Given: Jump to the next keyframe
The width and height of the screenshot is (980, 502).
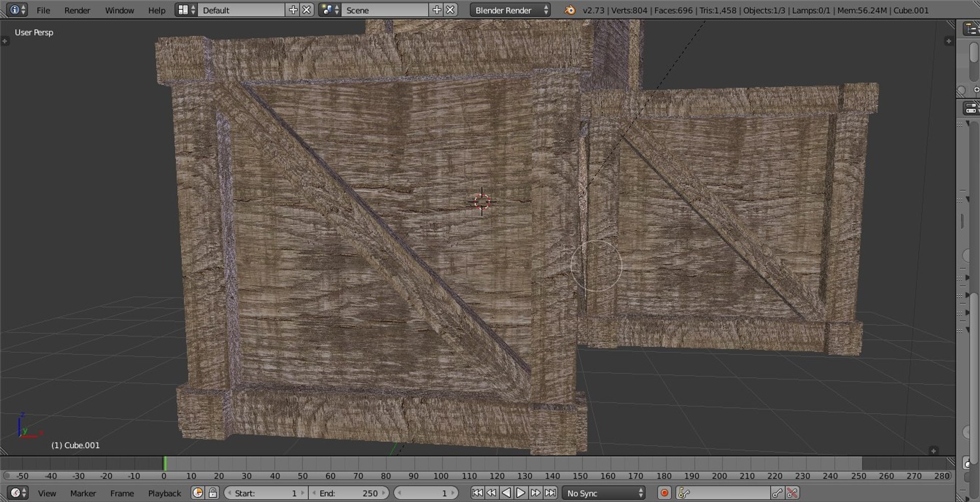Looking at the screenshot, I should tap(535, 493).
